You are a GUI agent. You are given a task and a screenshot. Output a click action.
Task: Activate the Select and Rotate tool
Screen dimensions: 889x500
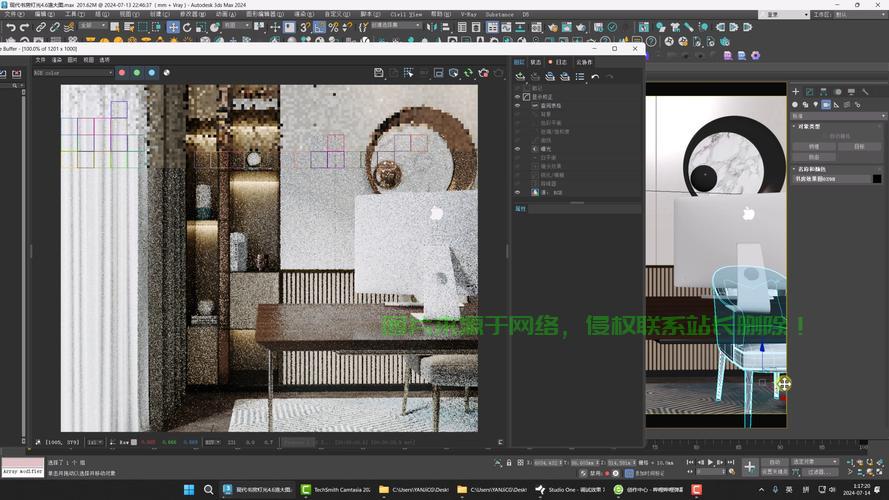point(187,27)
